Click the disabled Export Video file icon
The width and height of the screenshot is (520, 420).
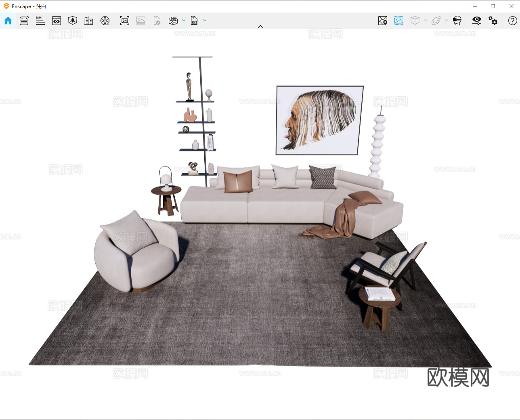157,21
